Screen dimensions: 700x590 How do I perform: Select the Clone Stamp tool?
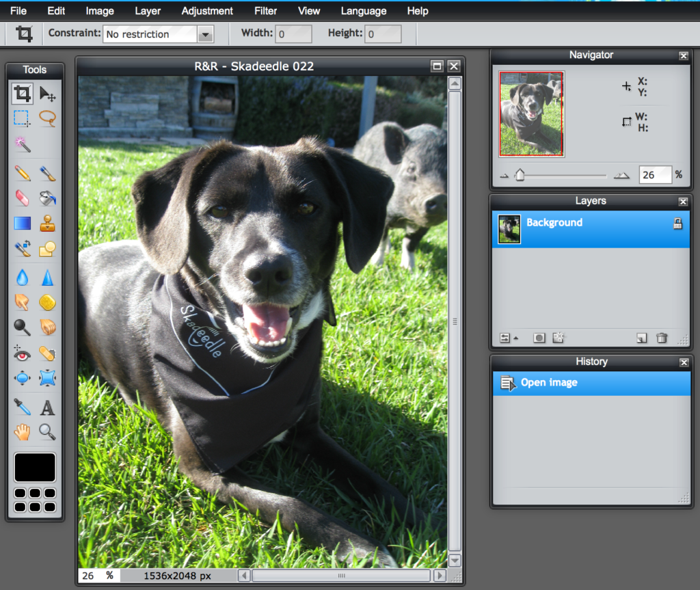47,223
